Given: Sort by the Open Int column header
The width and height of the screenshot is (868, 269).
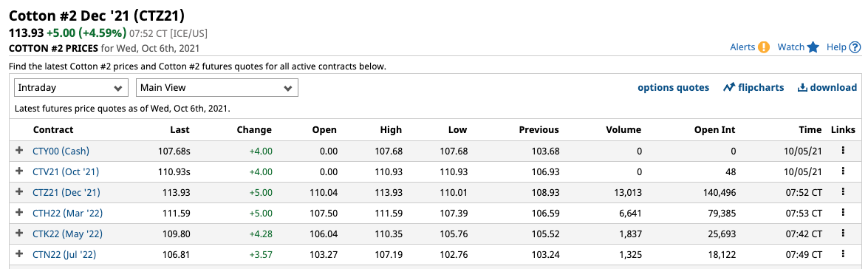Looking at the screenshot, I should point(714,130).
